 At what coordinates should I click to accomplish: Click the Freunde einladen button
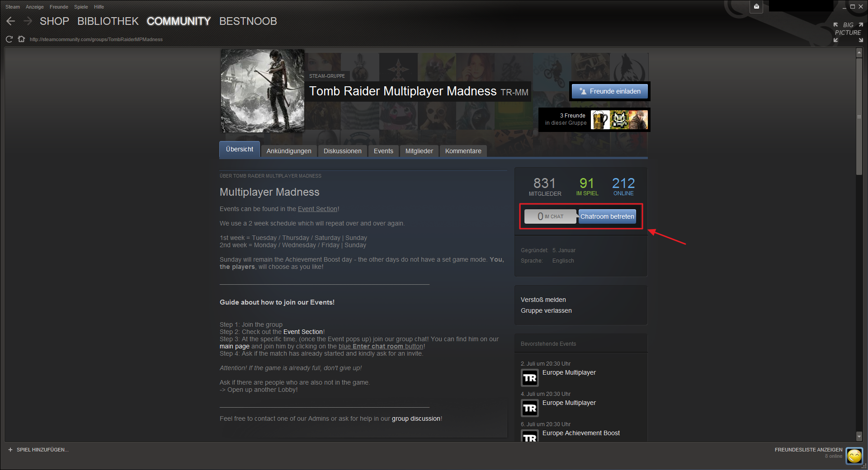point(610,91)
